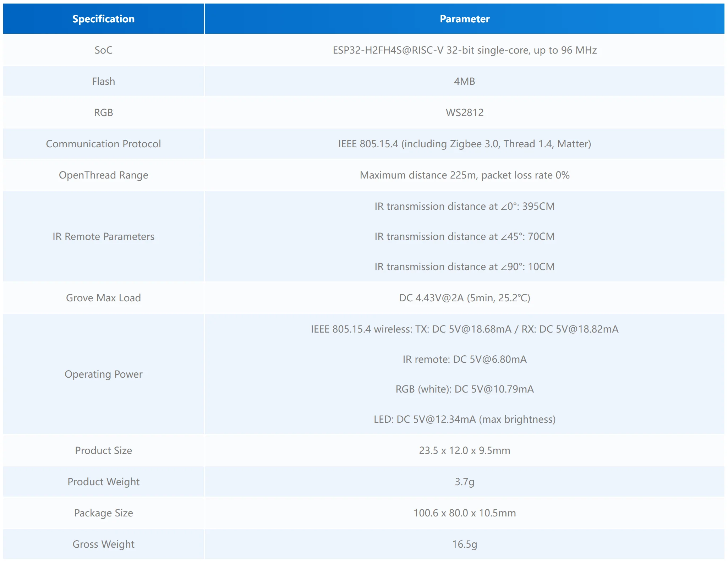728x564 pixels.
Task: Click the Parameter column header
Action: [x=464, y=19]
